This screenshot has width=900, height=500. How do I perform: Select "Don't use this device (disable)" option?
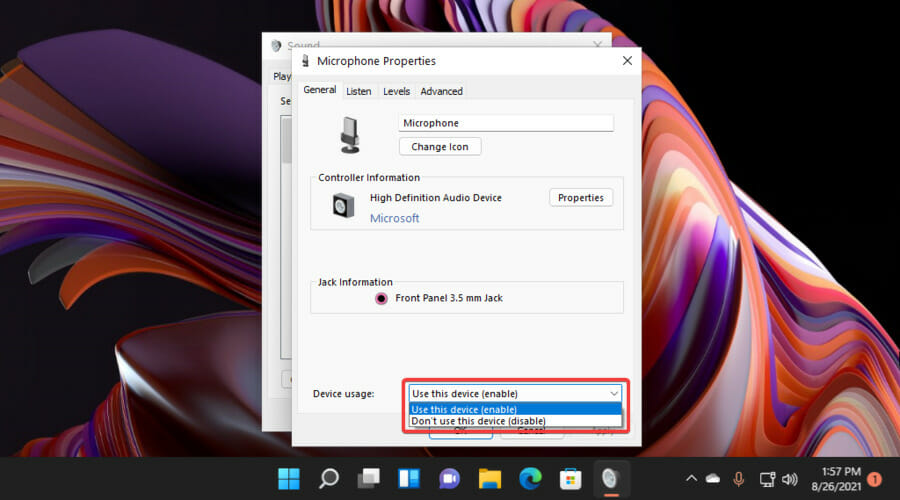click(x=478, y=421)
